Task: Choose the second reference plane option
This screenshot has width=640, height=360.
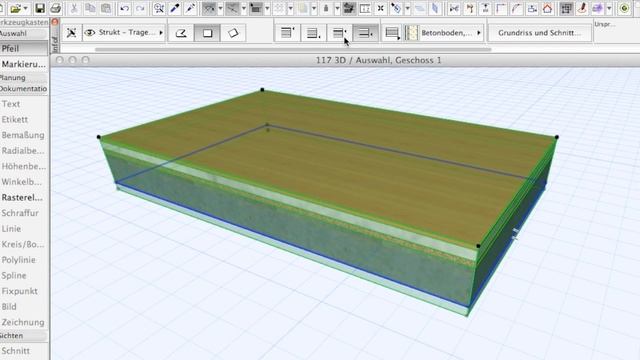Action: click(313, 33)
